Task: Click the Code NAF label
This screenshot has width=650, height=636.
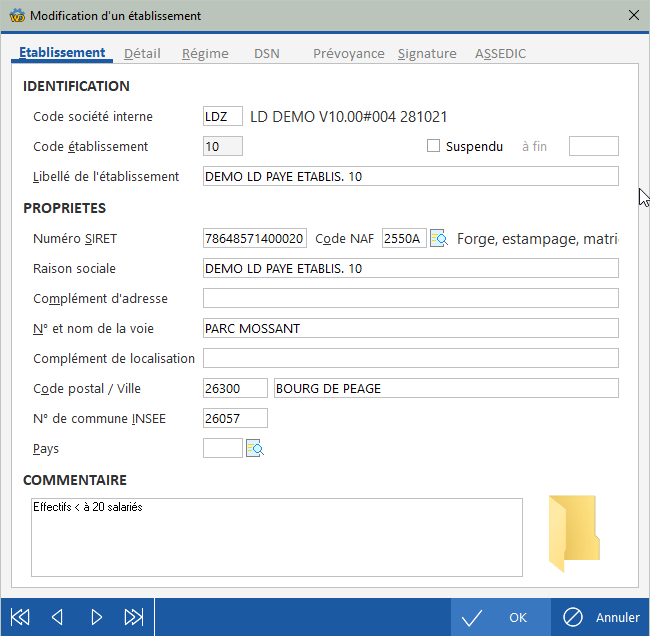Action: point(344,239)
